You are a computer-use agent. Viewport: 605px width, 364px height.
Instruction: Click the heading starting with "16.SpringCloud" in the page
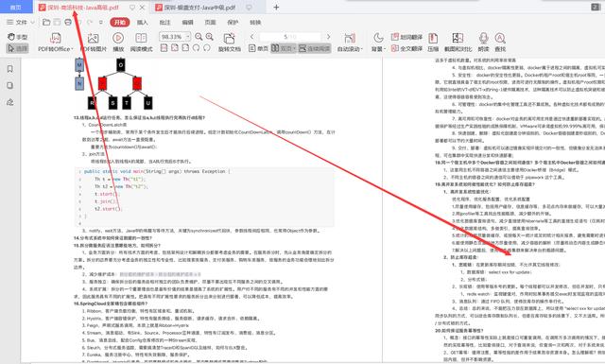(110, 303)
